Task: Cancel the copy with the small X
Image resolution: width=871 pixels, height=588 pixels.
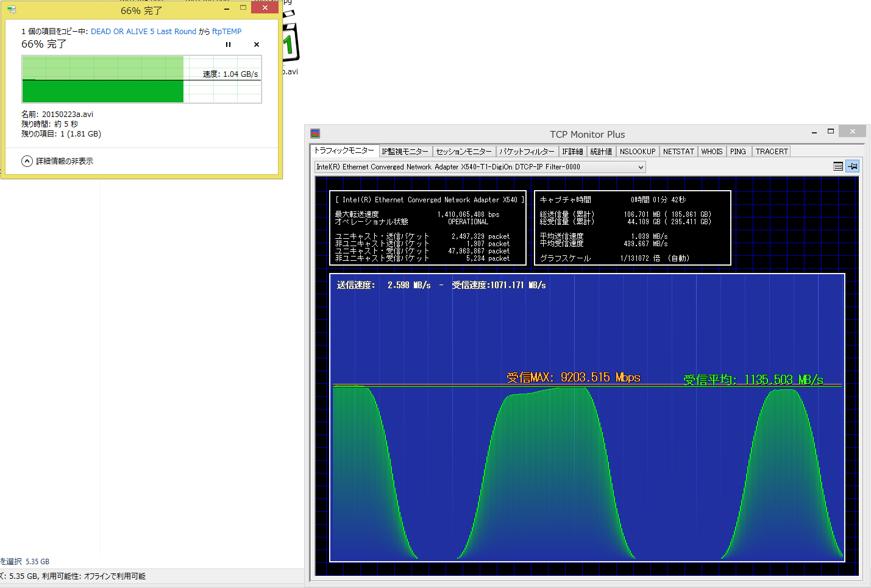Action: [x=257, y=44]
